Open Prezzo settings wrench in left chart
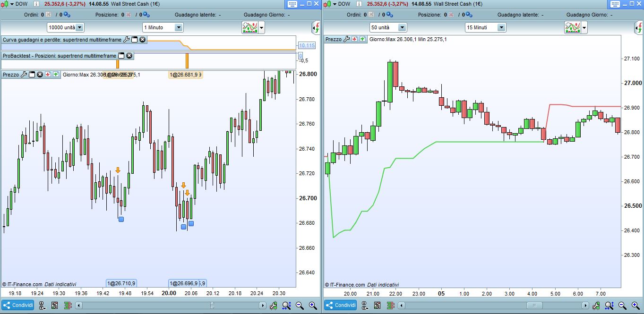The width and height of the screenshot is (644, 314). [x=24, y=75]
